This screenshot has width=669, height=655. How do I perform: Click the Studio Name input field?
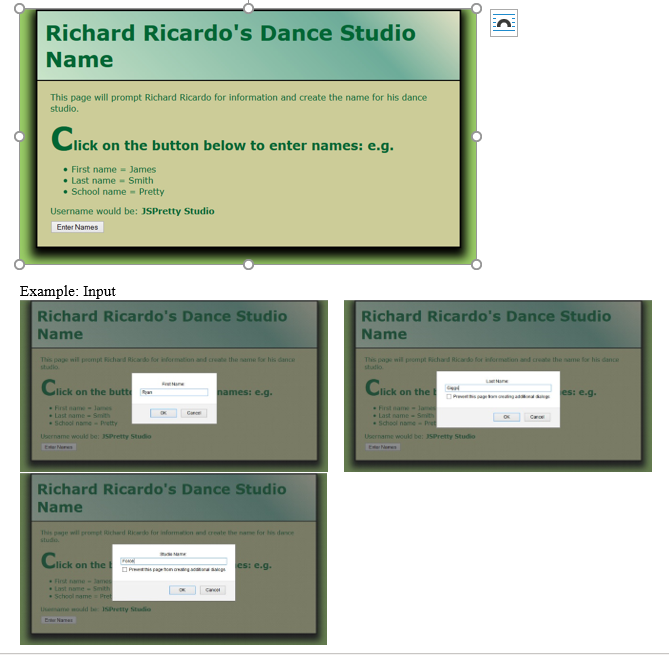(174, 561)
